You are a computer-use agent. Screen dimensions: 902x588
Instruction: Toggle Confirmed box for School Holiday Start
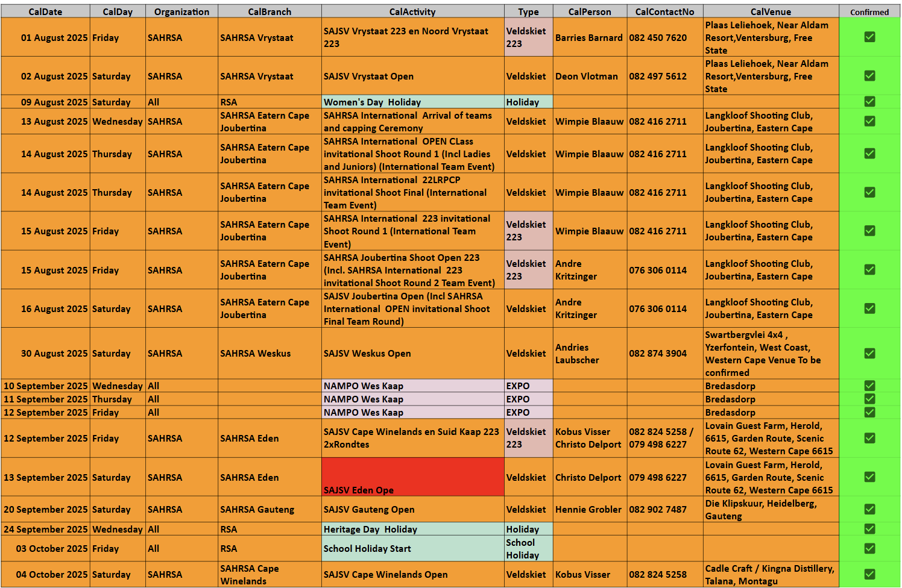[x=869, y=548]
